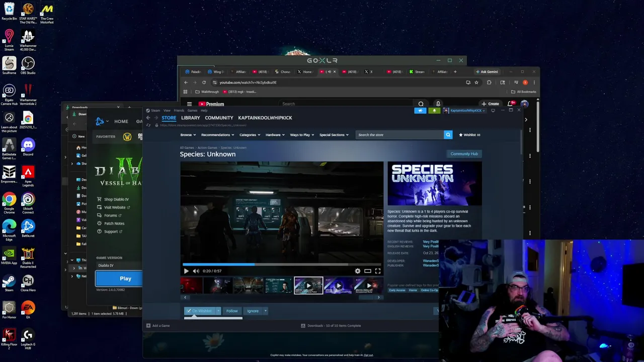Open Steam COMMUNITY tab
The height and width of the screenshot is (362, 644).
[219, 118]
